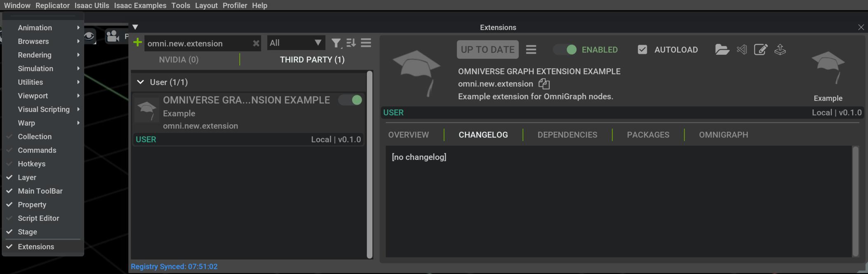Open the extension folder icon
This screenshot has height=274, width=868.
pyautogui.click(x=722, y=49)
